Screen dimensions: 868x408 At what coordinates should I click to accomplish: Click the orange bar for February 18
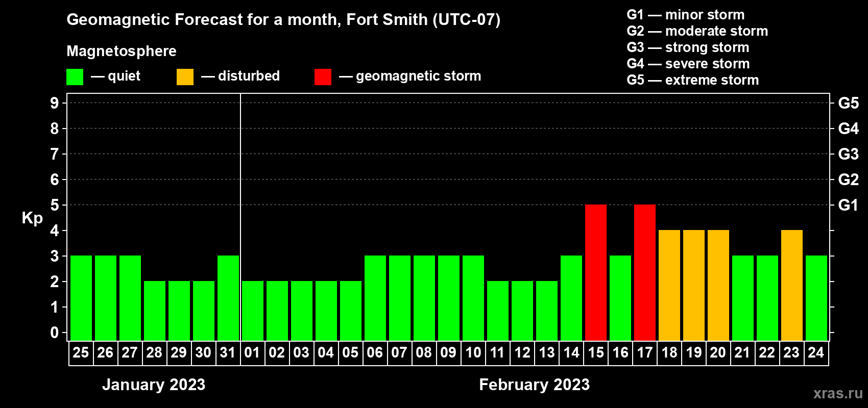click(669, 285)
